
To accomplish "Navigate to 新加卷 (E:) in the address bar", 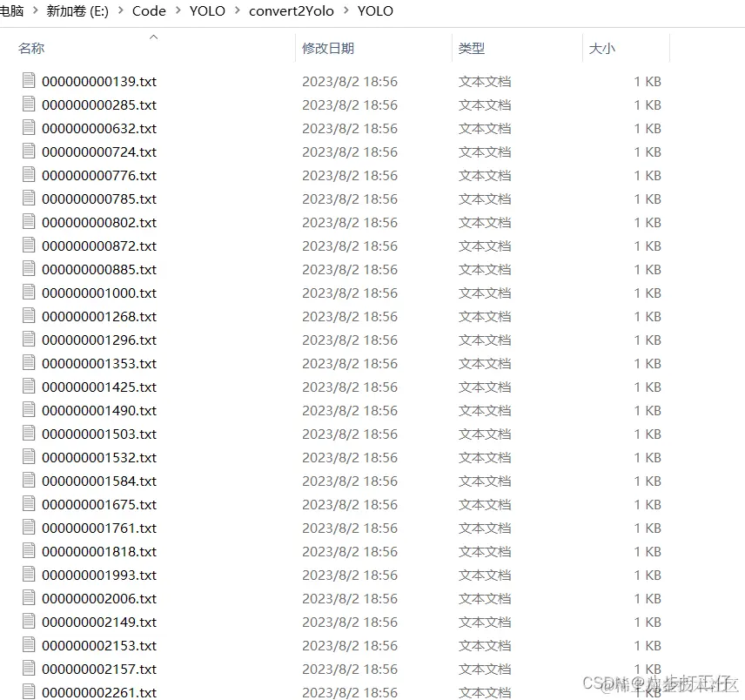I will (77, 11).
